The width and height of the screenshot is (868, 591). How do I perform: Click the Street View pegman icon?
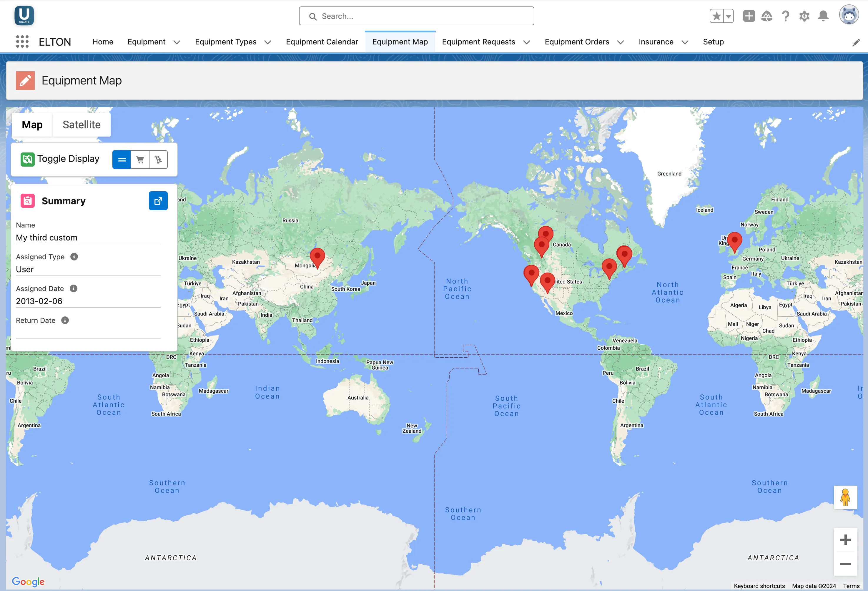click(845, 497)
